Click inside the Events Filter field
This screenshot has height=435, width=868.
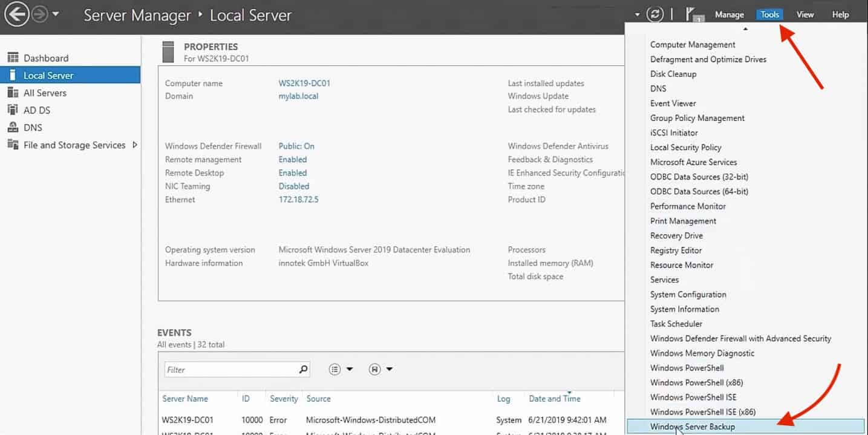230,370
